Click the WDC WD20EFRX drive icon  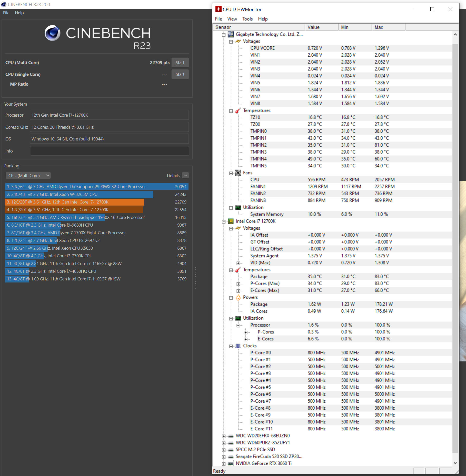pyautogui.click(x=231, y=436)
